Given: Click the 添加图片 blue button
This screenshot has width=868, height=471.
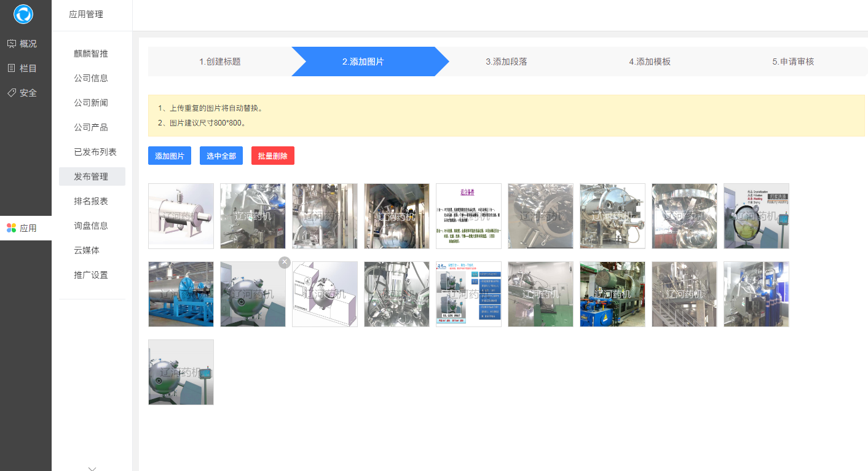Looking at the screenshot, I should (x=170, y=156).
